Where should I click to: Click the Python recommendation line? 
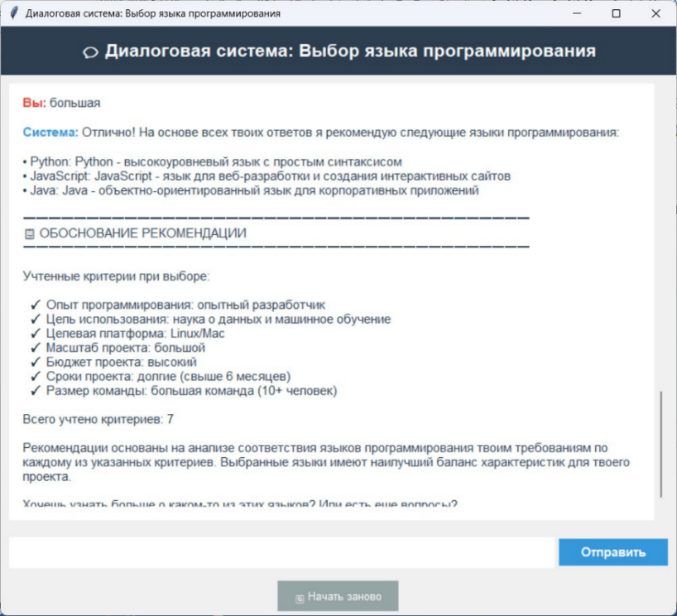(213, 162)
